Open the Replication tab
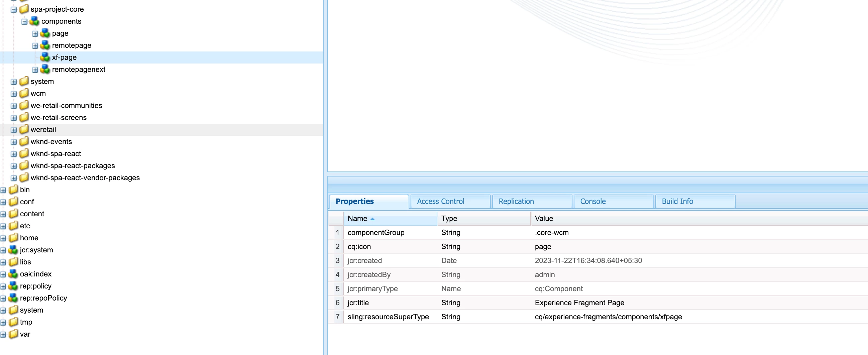 coord(532,202)
